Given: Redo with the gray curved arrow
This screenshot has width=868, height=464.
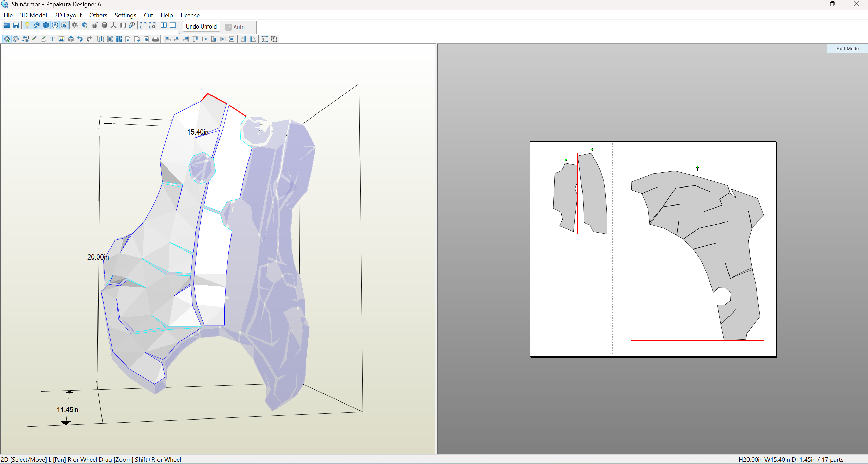Looking at the screenshot, I should point(89,39).
